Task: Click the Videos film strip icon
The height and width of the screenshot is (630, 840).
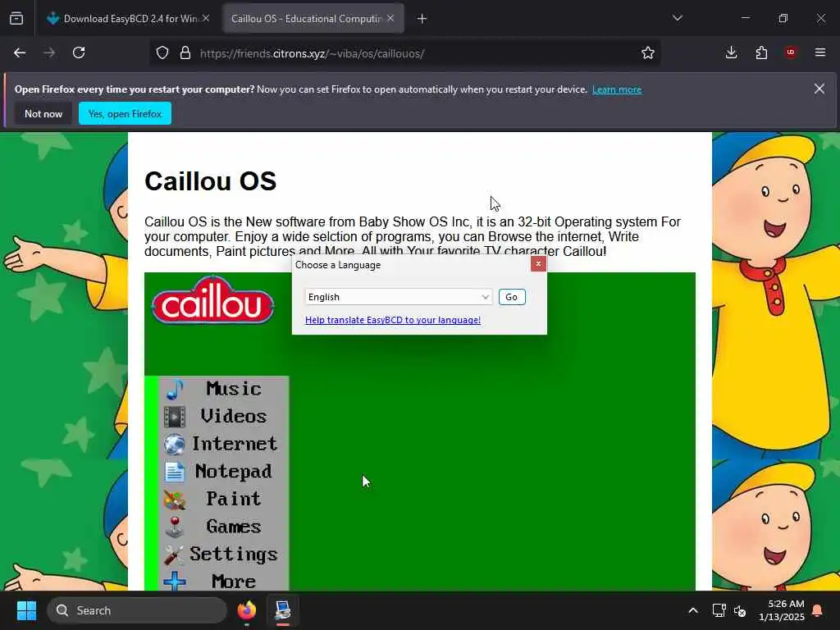Action: click(x=175, y=417)
